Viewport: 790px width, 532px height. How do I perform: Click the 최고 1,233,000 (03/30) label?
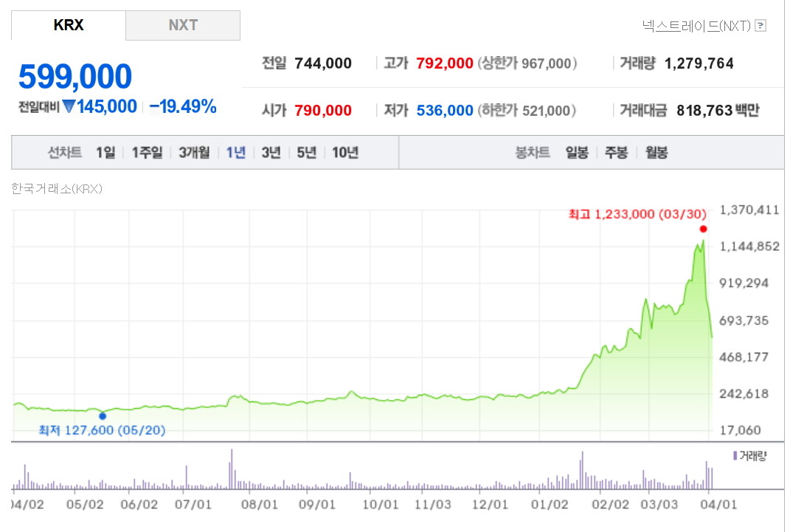click(x=637, y=214)
